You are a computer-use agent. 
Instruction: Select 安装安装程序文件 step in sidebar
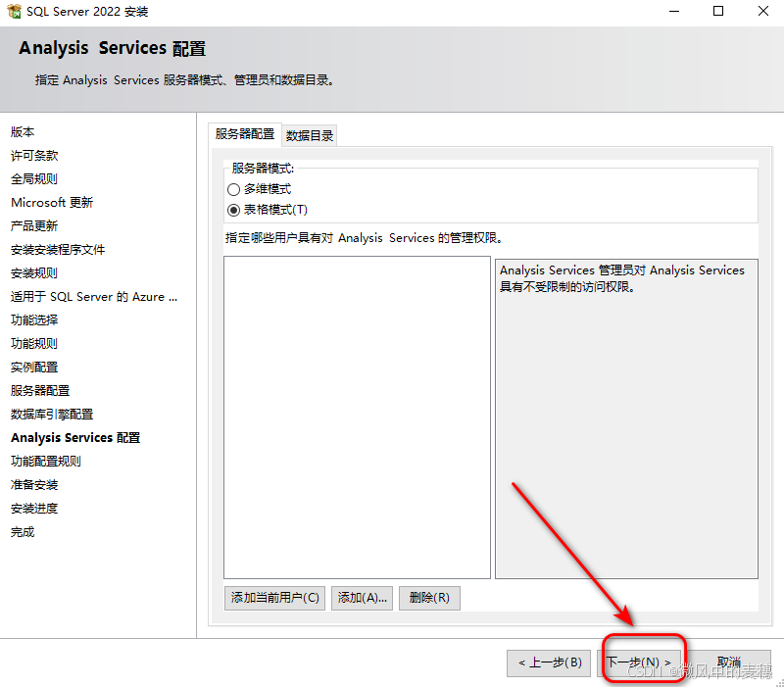coord(58,250)
